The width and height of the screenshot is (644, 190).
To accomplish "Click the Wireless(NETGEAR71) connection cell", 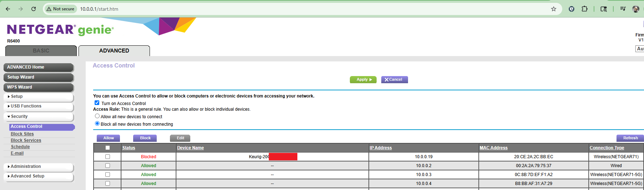I will coord(616,157).
